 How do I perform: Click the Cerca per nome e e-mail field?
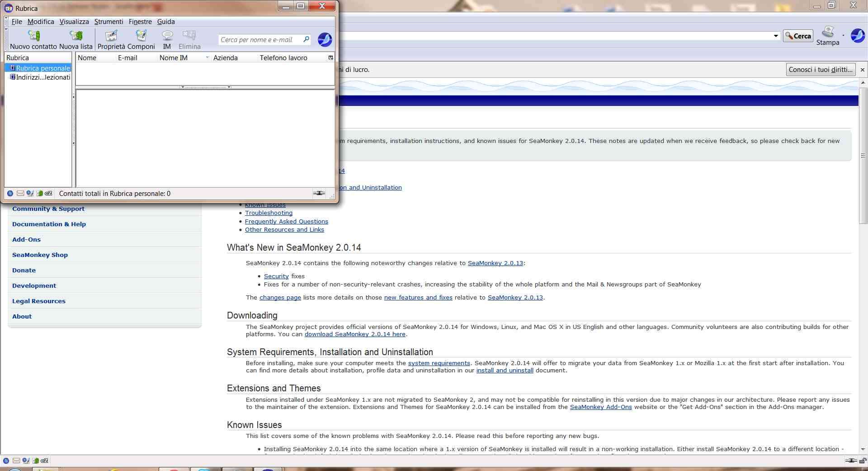coord(260,40)
